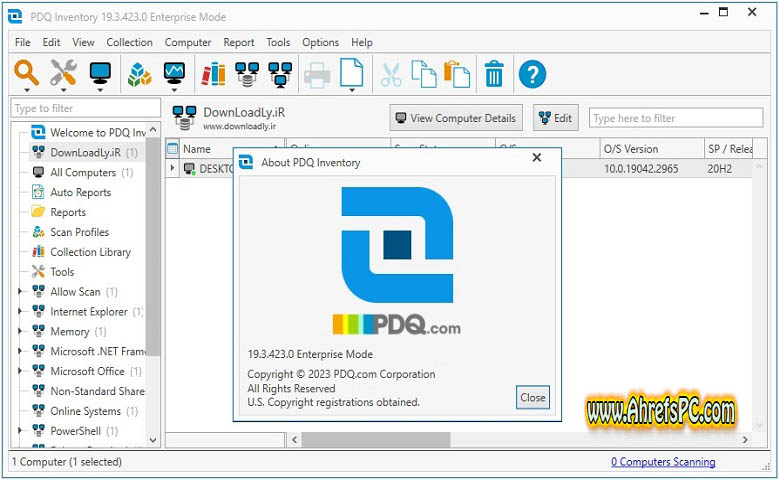
Task: Select Non-Standard Shares collection in tree
Action: (x=88, y=391)
